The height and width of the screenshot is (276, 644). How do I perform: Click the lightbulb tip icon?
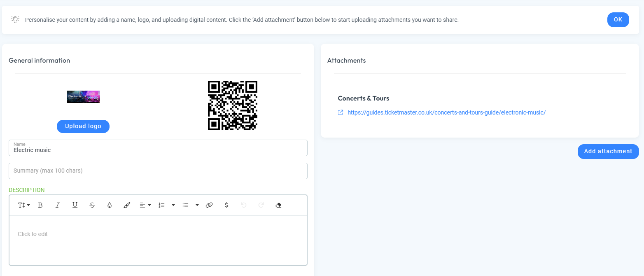pyautogui.click(x=15, y=19)
